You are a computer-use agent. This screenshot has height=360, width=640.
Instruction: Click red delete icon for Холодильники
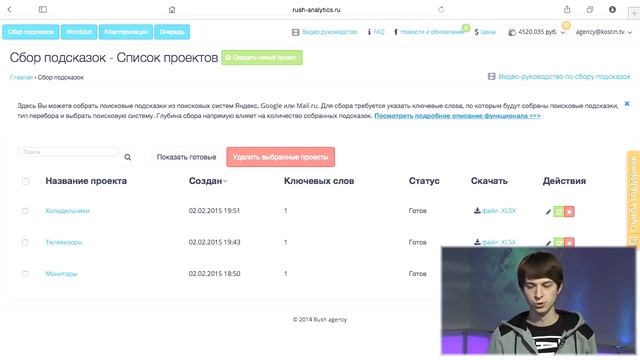click(x=569, y=211)
